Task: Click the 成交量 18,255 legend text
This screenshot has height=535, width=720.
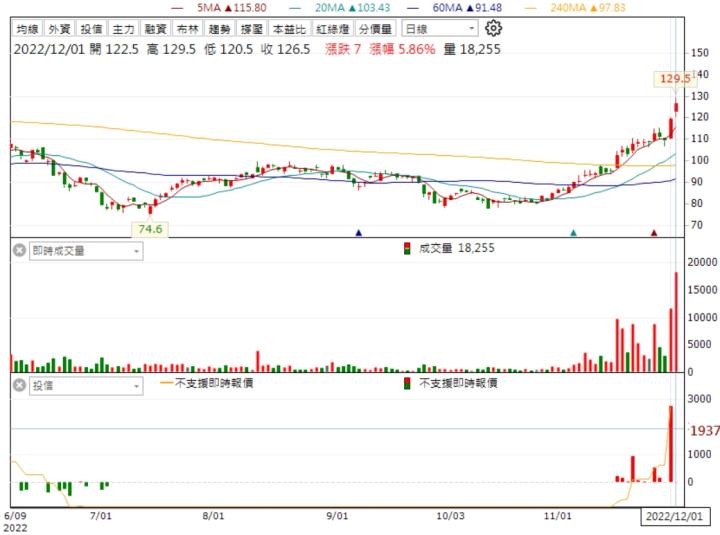Action: (x=456, y=248)
